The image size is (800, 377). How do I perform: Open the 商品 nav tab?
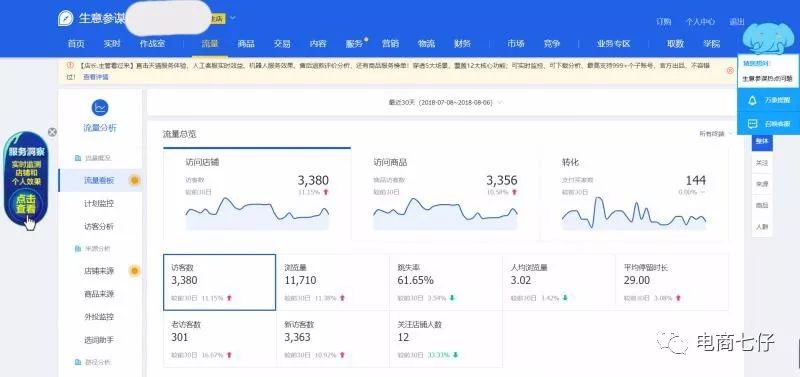click(246, 44)
